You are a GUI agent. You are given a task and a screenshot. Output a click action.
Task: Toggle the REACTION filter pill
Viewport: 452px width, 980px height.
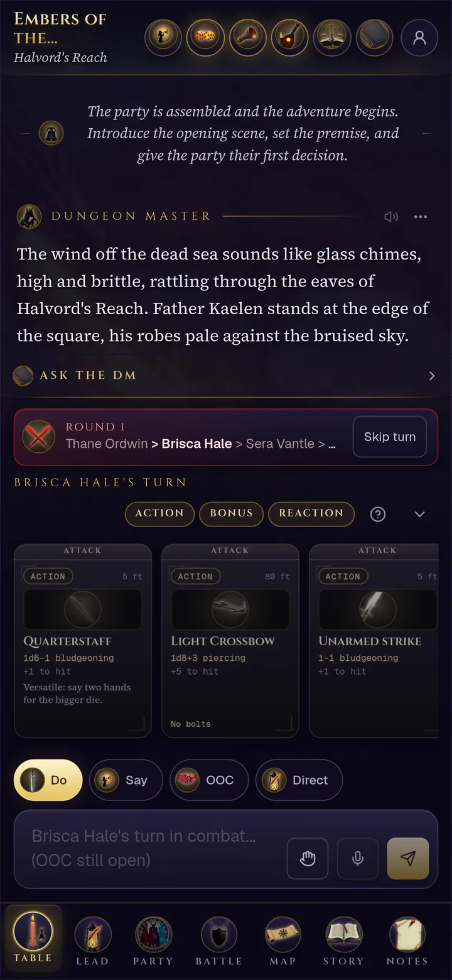(311, 513)
